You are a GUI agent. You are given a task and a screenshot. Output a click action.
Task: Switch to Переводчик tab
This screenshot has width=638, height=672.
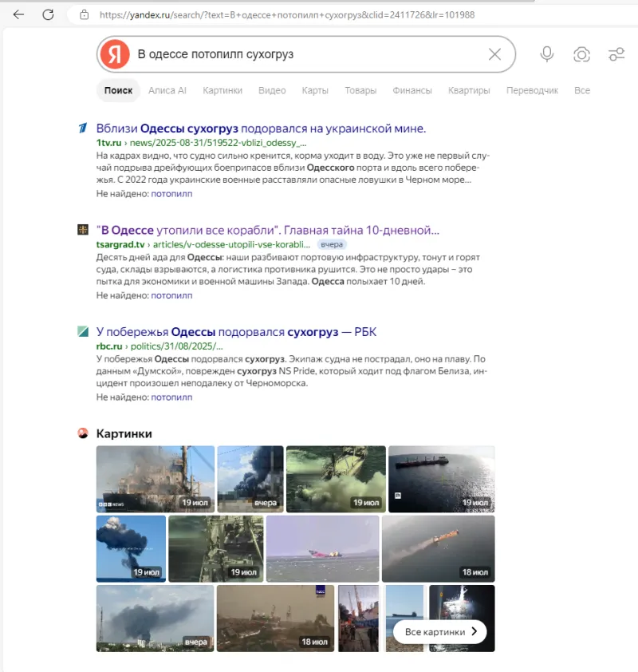click(532, 90)
